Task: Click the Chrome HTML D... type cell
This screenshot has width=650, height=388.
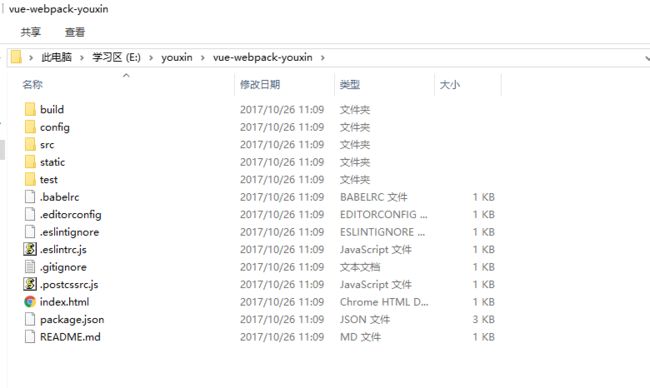Action: click(x=384, y=302)
